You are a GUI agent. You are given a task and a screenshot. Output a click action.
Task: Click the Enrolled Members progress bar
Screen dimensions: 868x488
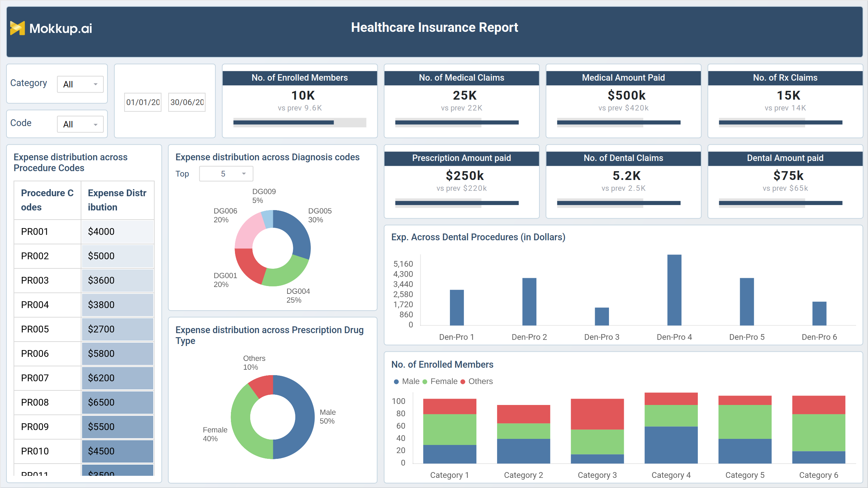click(300, 123)
